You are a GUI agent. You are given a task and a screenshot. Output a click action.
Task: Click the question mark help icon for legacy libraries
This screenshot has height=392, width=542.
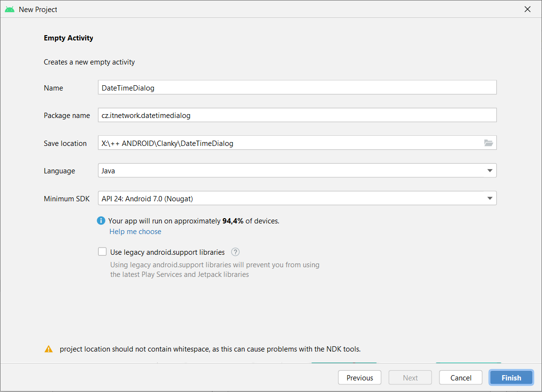pos(235,252)
